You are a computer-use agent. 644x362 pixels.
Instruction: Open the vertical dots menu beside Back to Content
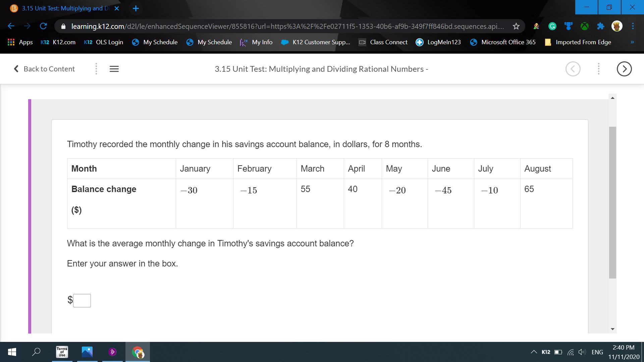pyautogui.click(x=96, y=69)
